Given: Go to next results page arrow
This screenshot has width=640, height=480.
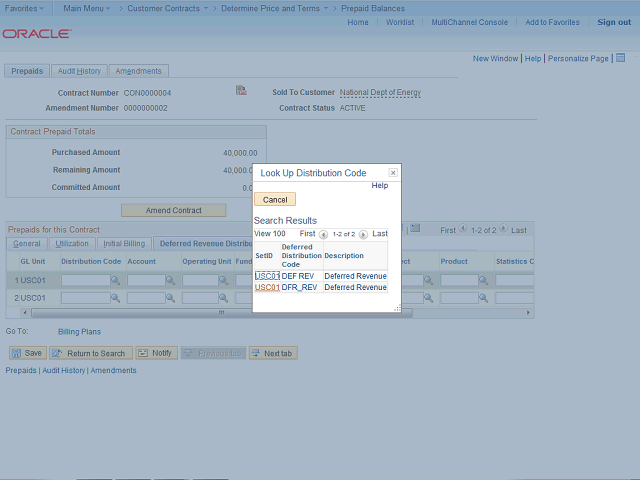Looking at the screenshot, I should click(x=363, y=234).
